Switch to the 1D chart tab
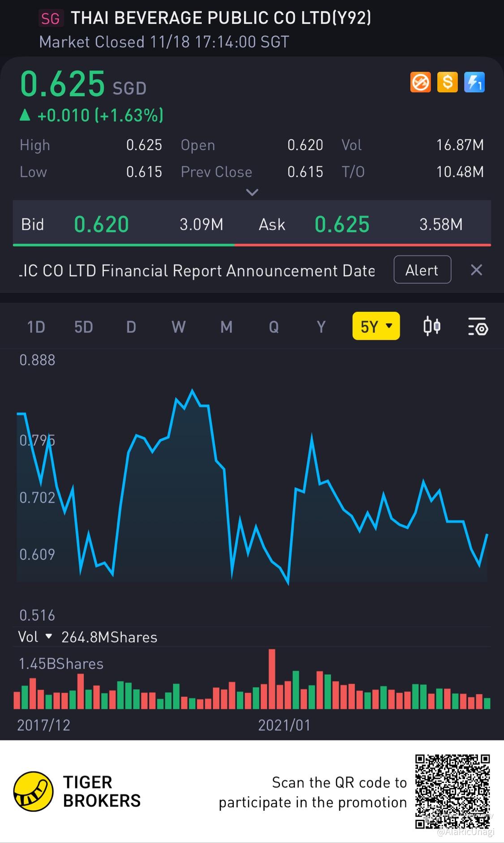Screen dimensions: 504x843 pyautogui.click(x=36, y=327)
